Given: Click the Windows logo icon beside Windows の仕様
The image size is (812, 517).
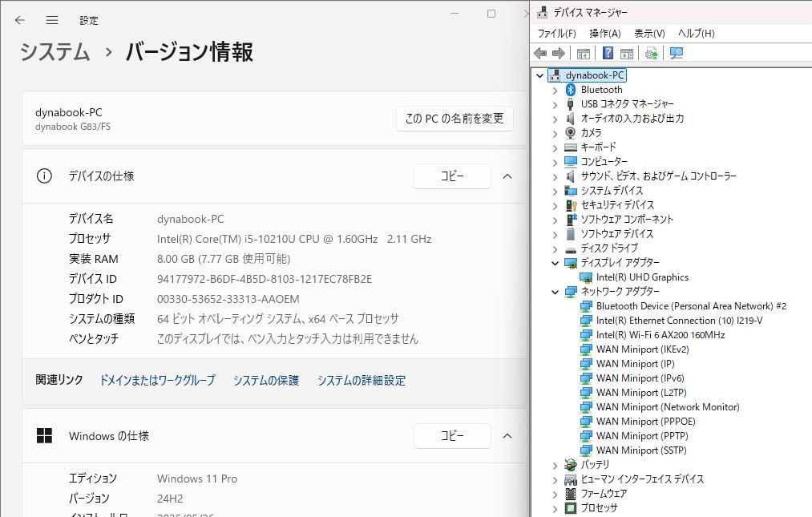Looking at the screenshot, I should coord(45,436).
